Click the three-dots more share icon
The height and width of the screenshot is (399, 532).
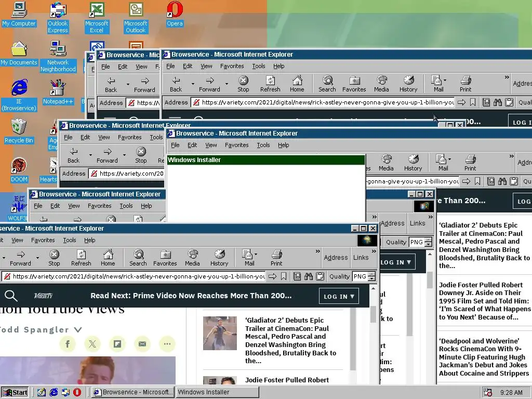pos(167,344)
